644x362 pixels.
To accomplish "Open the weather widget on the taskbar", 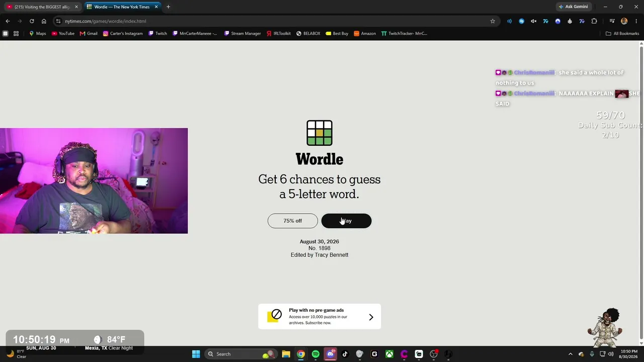I will click(16, 354).
